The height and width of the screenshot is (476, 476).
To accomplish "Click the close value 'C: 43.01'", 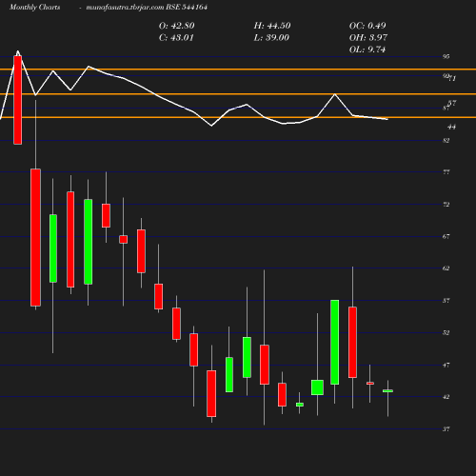I will (176, 37).
